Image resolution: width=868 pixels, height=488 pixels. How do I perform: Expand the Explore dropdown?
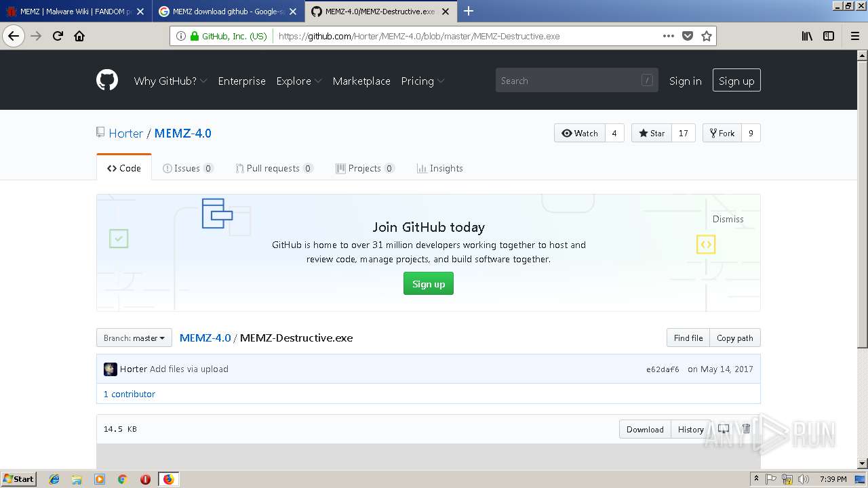pyautogui.click(x=299, y=81)
